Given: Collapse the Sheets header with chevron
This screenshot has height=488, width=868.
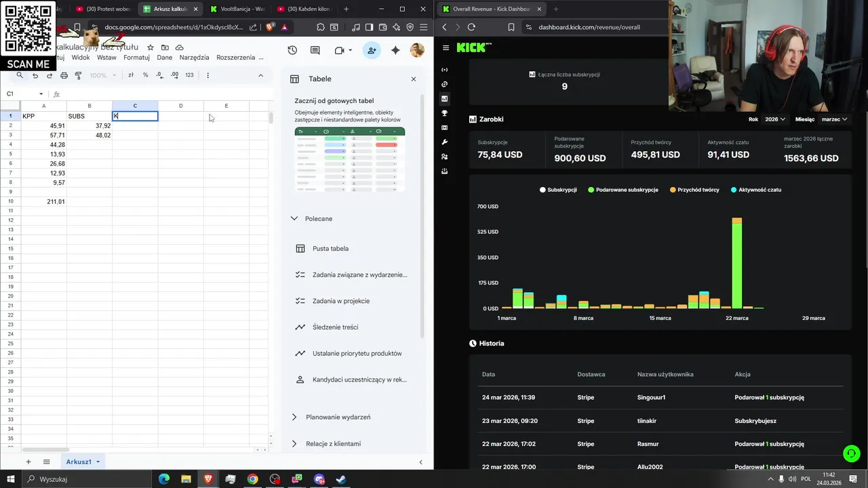Looking at the screenshot, I should click(260, 75).
